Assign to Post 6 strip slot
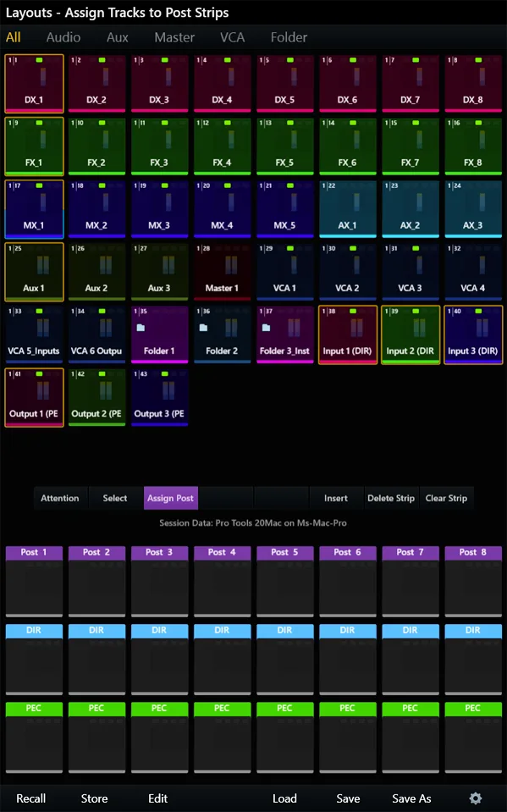 (347, 581)
